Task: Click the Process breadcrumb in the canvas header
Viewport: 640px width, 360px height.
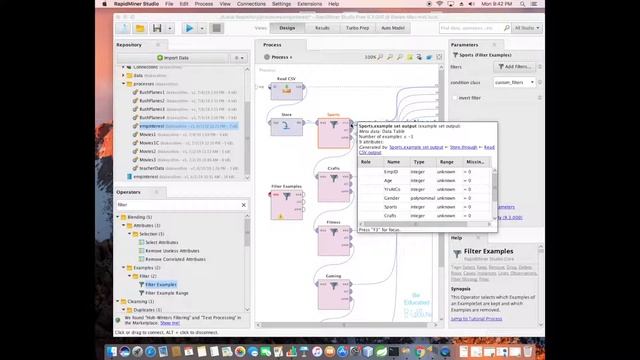Action: [280, 57]
